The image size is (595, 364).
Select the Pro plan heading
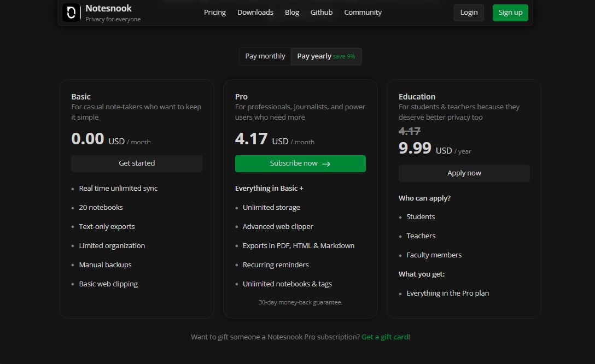point(241,96)
